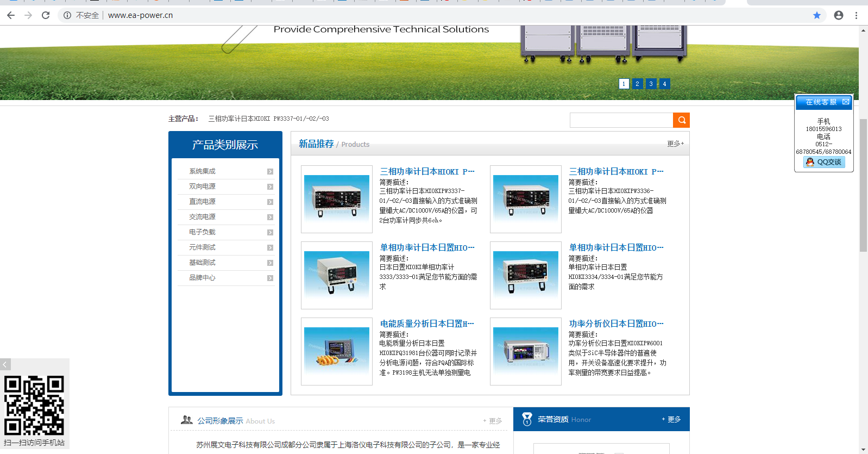
Task: Open PW6001 power analyzer thumbnail
Action: click(x=526, y=352)
